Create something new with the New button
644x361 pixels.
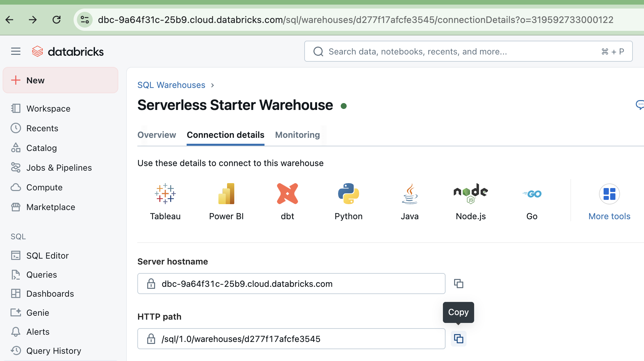pos(60,80)
